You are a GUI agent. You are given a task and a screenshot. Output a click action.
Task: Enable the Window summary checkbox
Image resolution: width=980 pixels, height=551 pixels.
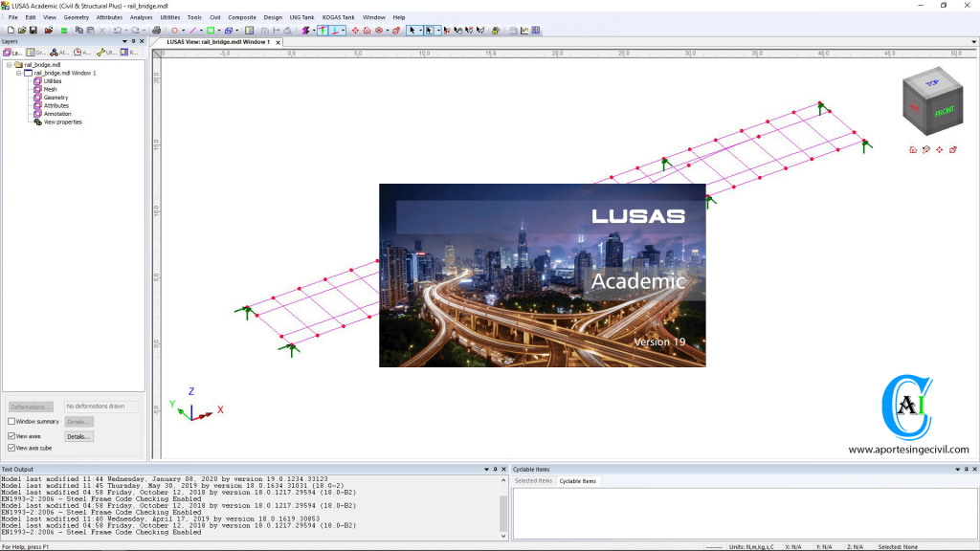pos(11,421)
